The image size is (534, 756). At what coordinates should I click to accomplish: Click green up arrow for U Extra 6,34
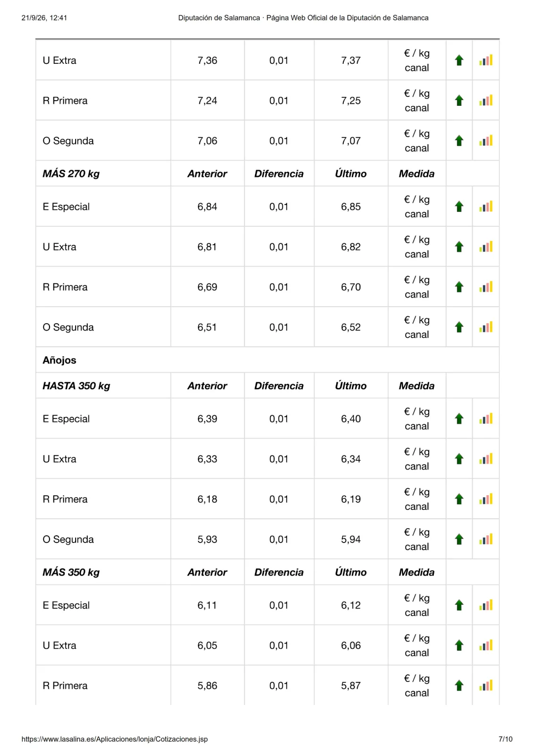459,459
